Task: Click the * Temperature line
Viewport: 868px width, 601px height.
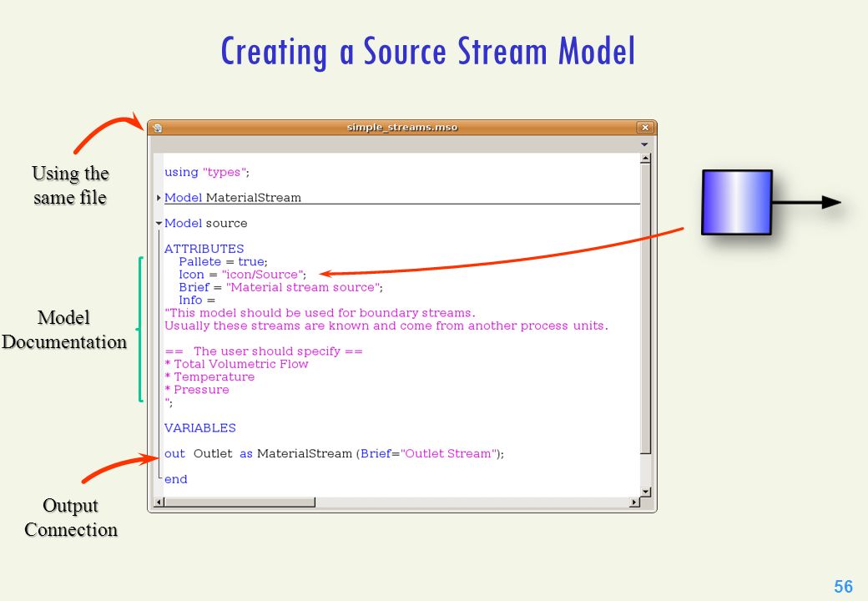Action: 209,376
